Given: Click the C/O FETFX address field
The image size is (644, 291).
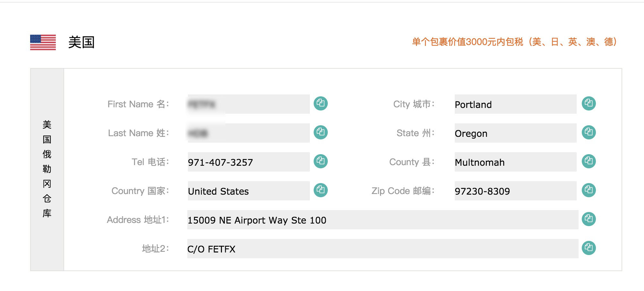Looking at the screenshot, I should [382, 249].
